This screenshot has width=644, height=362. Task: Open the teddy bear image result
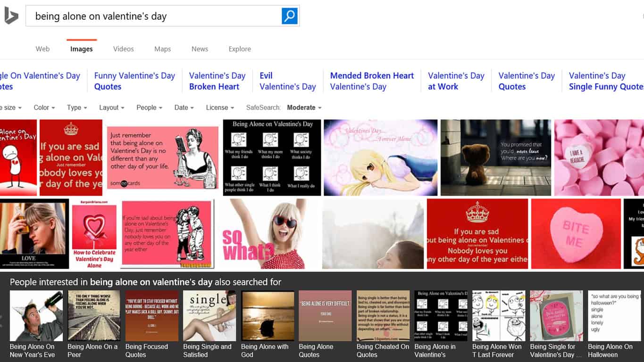click(x=495, y=157)
